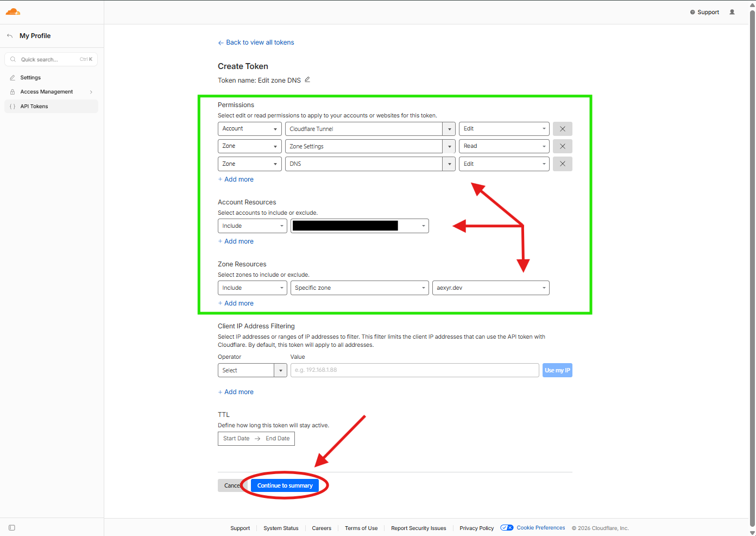Toggle the Cookie Preferences privacy icon
Viewport: 756px width, 536px height.
507,528
